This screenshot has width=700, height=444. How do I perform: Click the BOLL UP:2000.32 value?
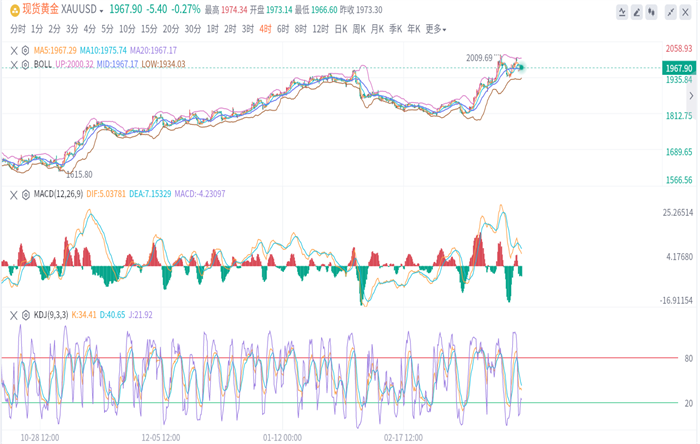click(75, 64)
